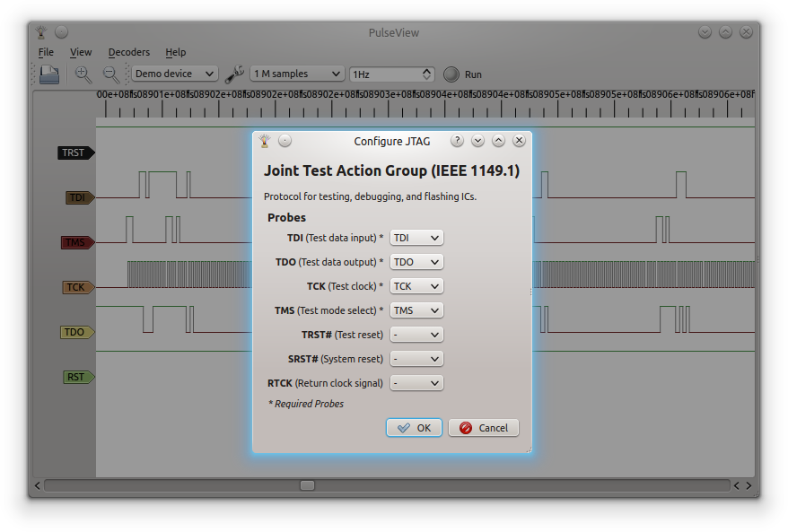Click the horizontal scrollbar handle

(307, 485)
